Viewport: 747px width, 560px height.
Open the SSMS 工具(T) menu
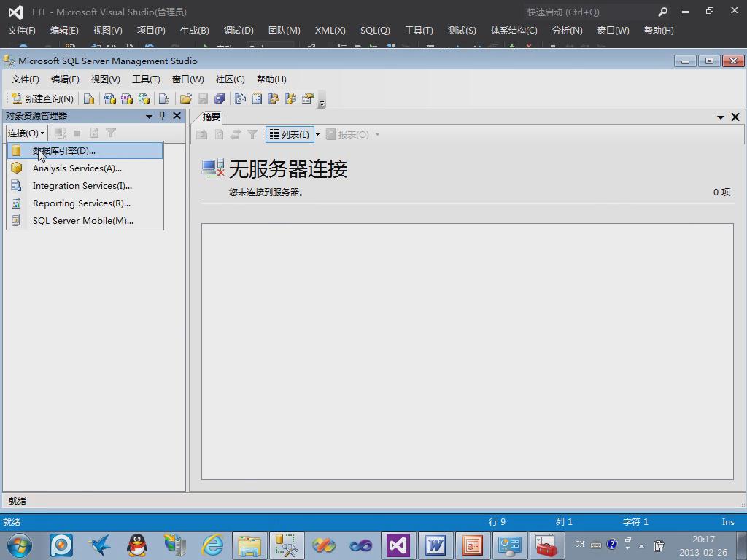pos(146,79)
